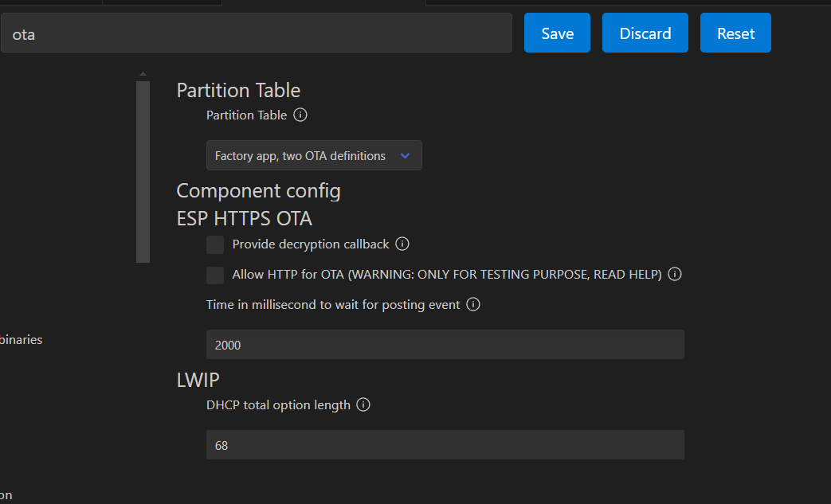Save the configuration changes

click(x=557, y=33)
